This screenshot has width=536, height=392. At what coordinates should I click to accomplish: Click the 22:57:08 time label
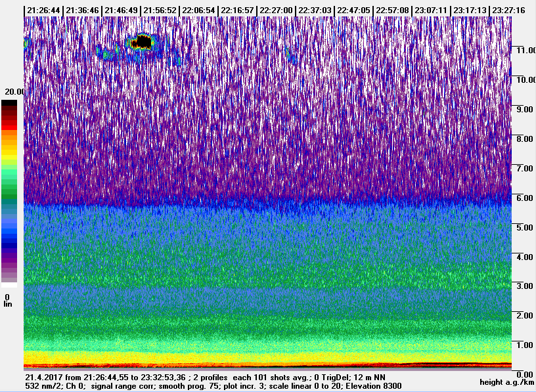click(x=392, y=11)
